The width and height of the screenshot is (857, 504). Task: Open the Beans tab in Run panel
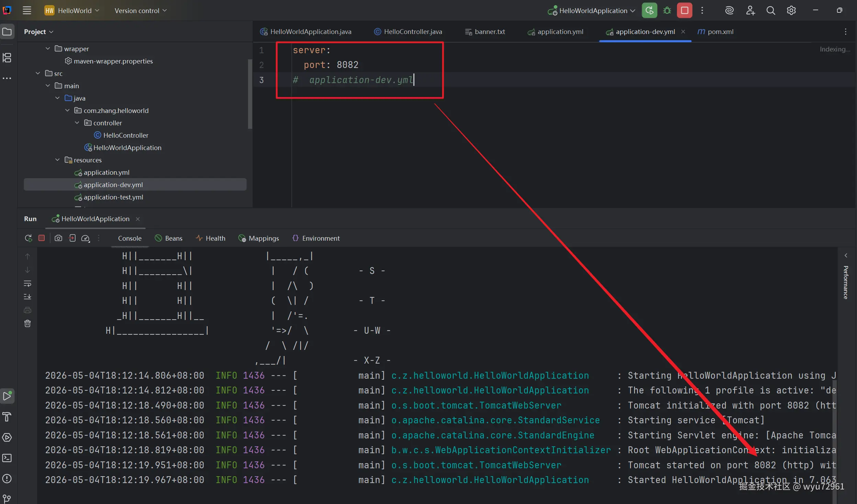[169, 238]
